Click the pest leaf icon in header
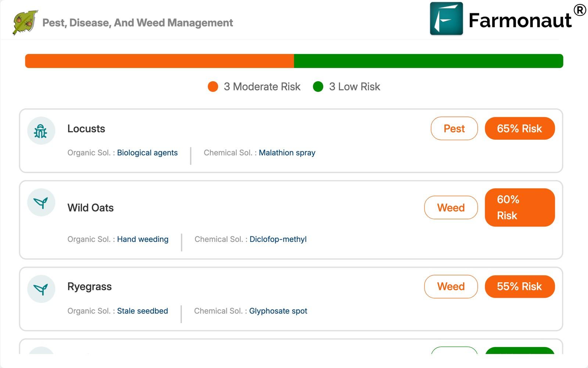Viewport: 588px width, 368px height. click(x=25, y=22)
